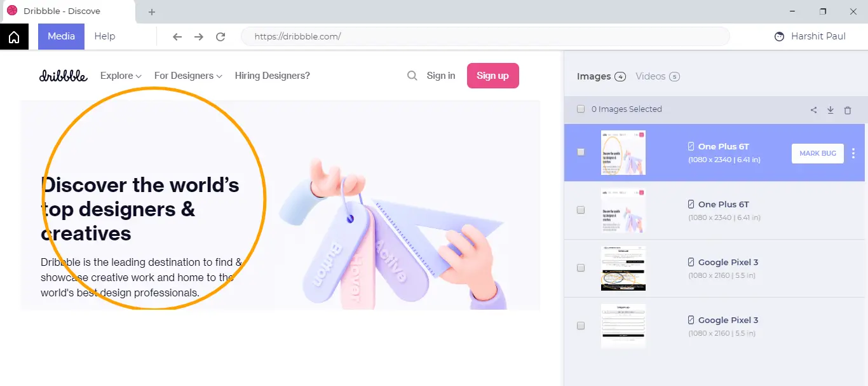This screenshot has width=868, height=386.
Task: Toggle the select all images checkbox
Action: 581,109
